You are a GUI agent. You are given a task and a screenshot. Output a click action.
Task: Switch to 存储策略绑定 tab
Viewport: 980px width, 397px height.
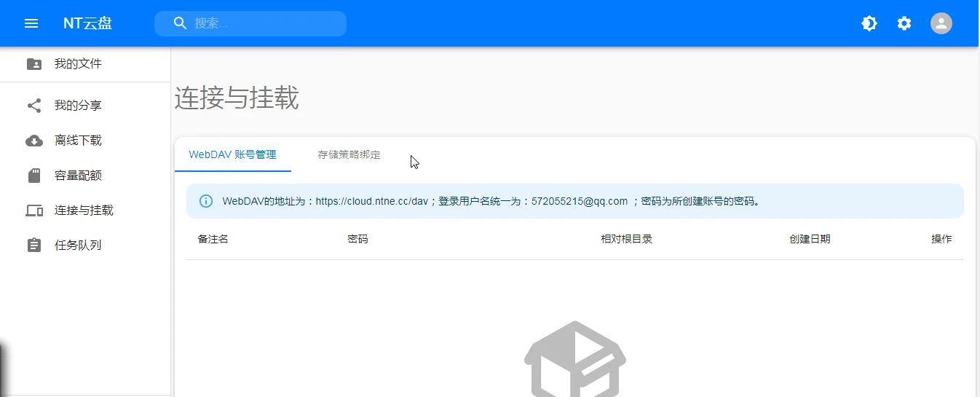(349, 154)
